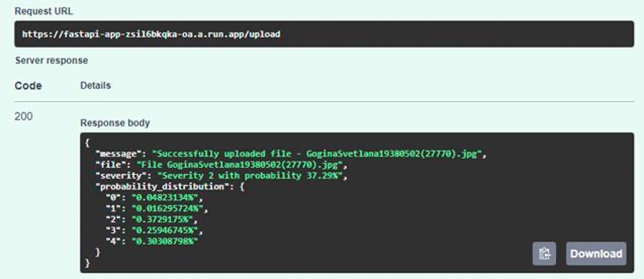
Task: Click the "Response body" label
Action: pyautogui.click(x=115, y=123)
